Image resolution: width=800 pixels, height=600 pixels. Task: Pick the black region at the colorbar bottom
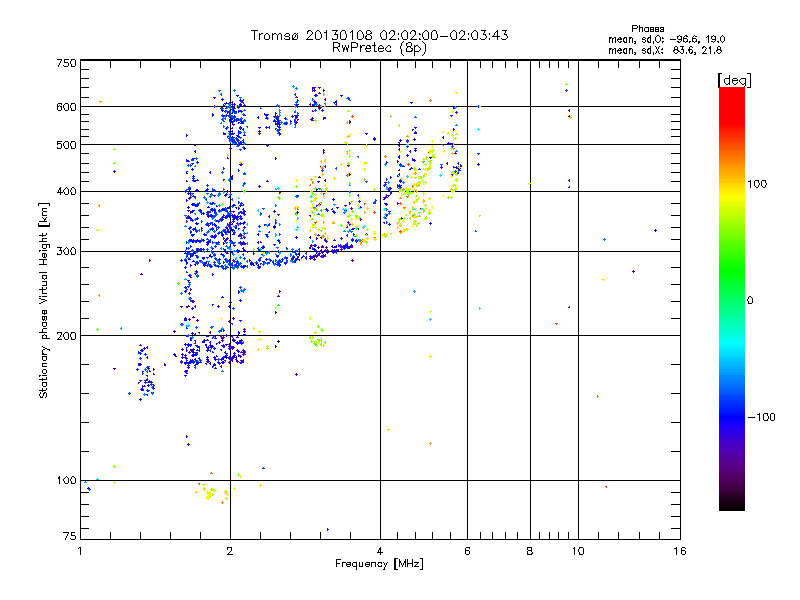pos(731,503)
